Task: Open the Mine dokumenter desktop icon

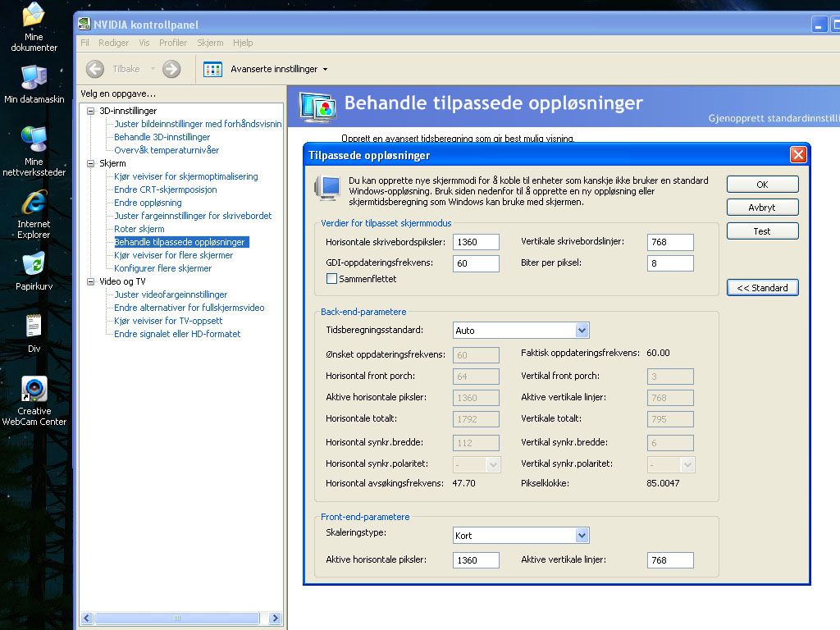Action: point(34,27)
